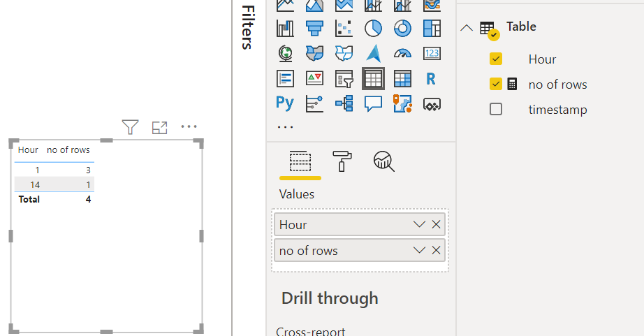The image size is (644, 336).
Task: Switch to the Format paint roller tab
Action: pyautogui.click(x=342, y=161)
